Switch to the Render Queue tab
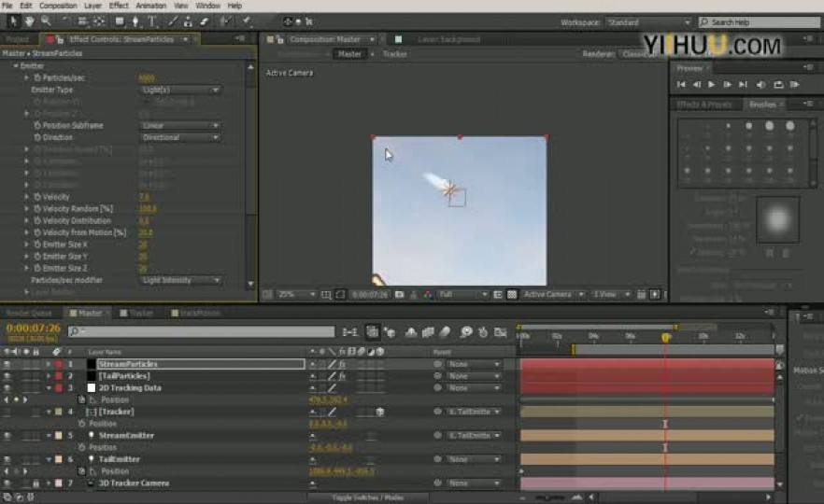 coord(29,313)
